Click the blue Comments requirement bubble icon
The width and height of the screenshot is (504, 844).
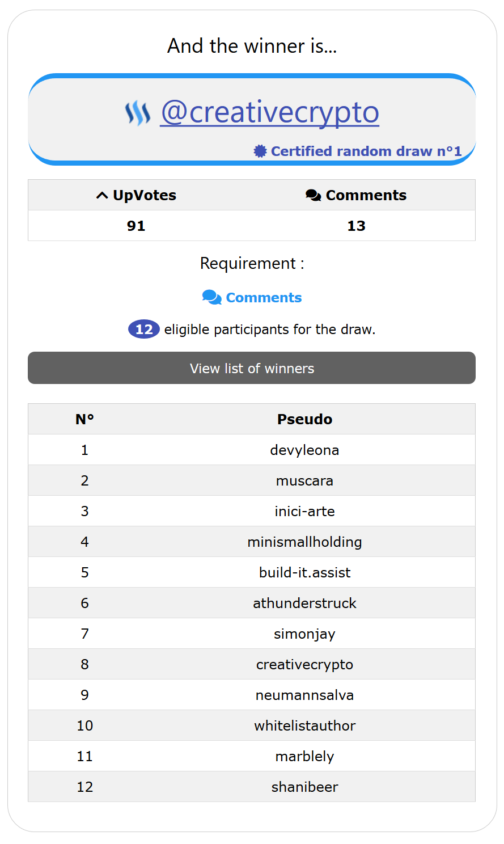(x=212, y=298)
